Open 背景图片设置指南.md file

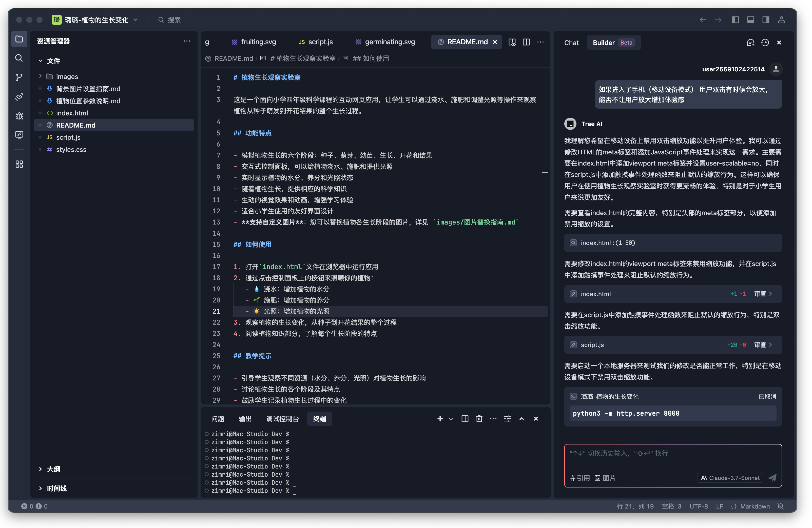[114, 89]
